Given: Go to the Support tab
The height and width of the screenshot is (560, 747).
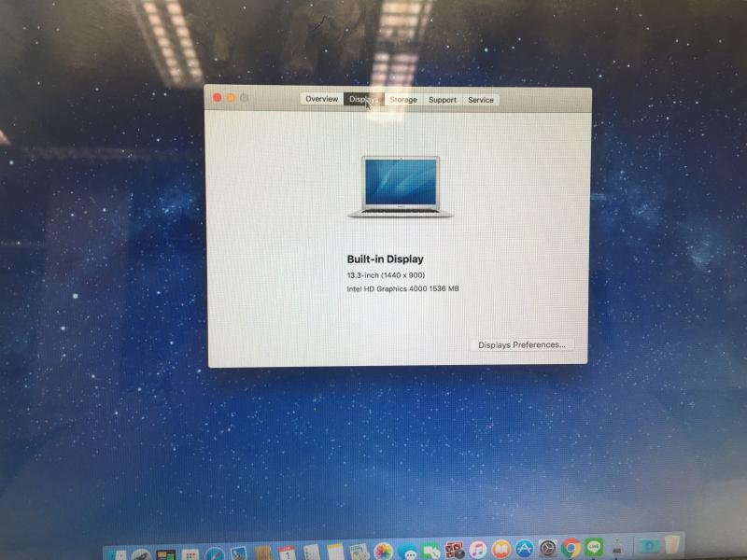Looking at the screenshot, I should point(443,100).
